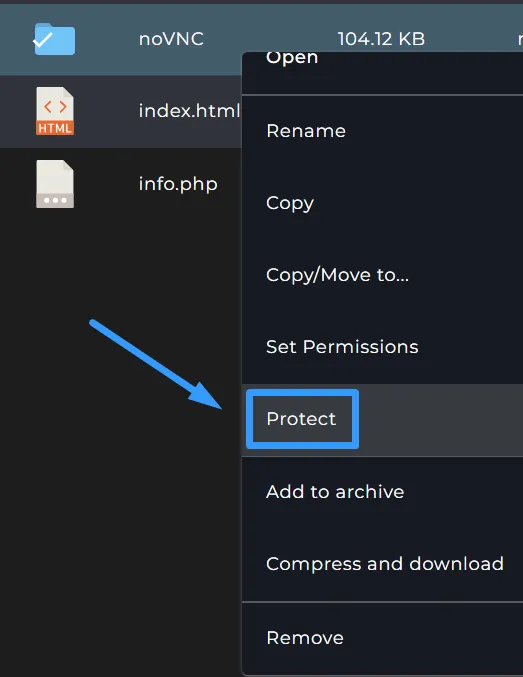Select the noVNC folder icon
The image size is (523, 677).
(x=55, y=39)
